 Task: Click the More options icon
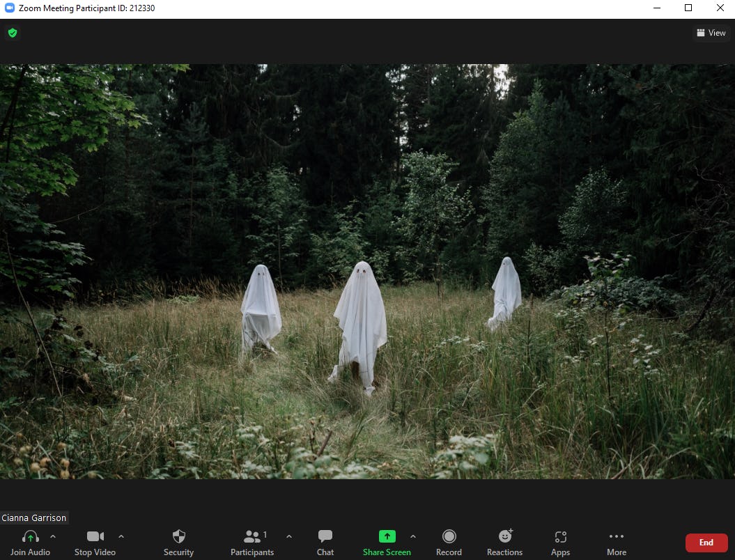[616, 536]
